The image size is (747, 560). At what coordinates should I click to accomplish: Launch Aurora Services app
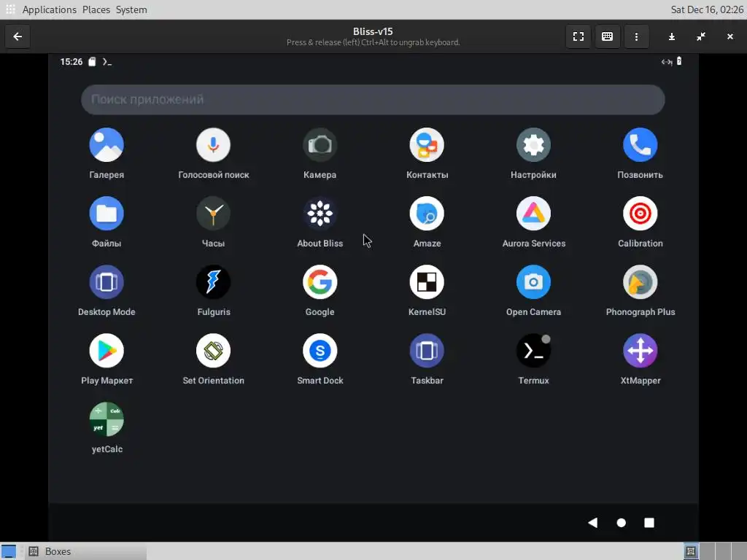coord(533,214)
